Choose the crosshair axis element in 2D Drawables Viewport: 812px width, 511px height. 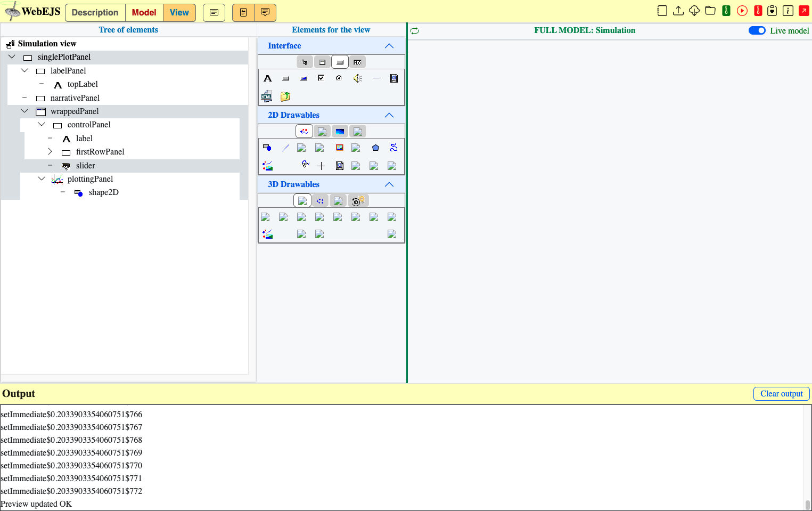click(321, 166)
